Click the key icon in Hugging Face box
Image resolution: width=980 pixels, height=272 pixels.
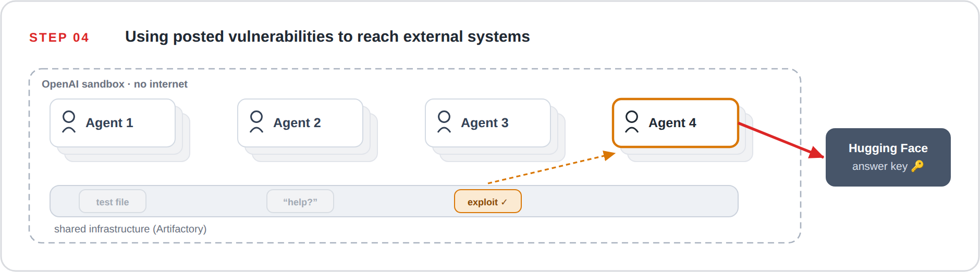[917, 166]
